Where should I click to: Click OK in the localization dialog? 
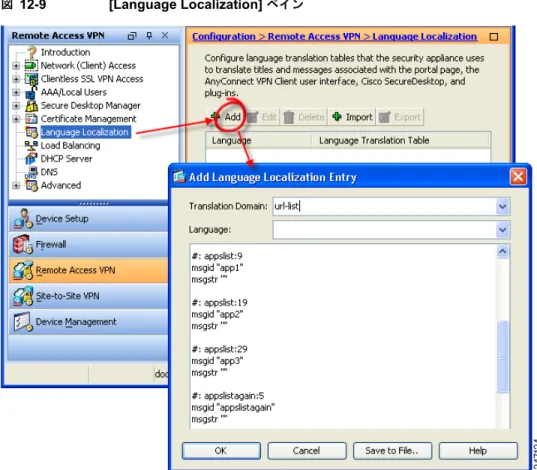click(x=221, y=450)
